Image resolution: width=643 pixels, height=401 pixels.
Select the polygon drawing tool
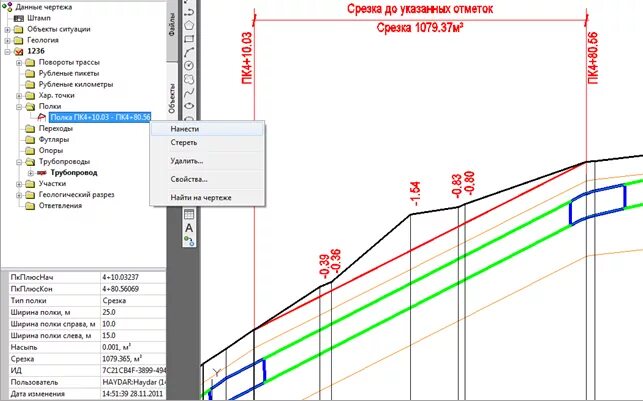189,25
